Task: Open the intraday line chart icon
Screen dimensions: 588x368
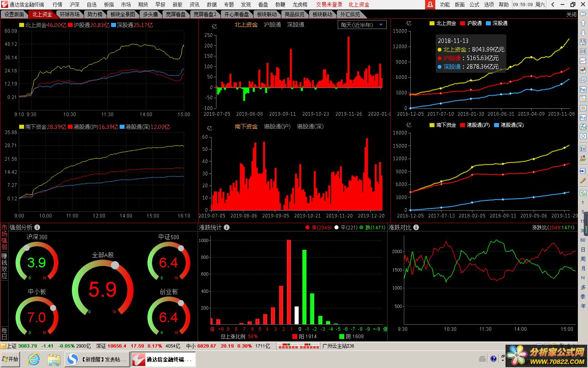Action: (583, 61)
